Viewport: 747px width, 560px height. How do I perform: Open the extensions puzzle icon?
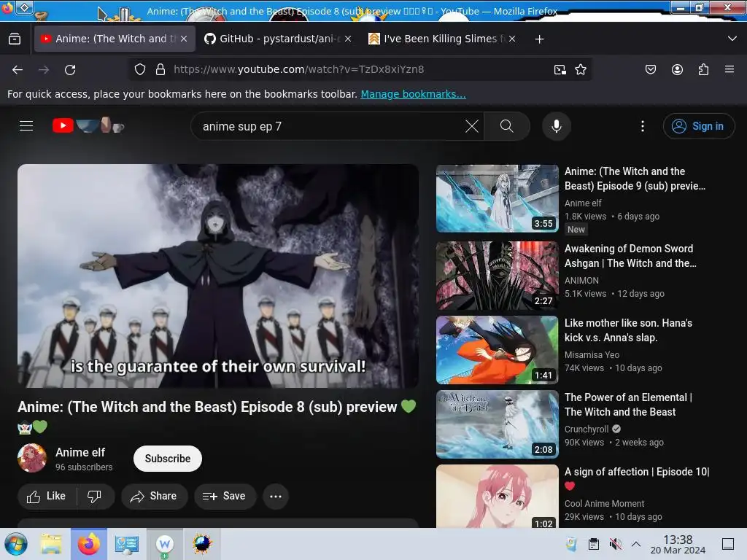click(703, 70)
